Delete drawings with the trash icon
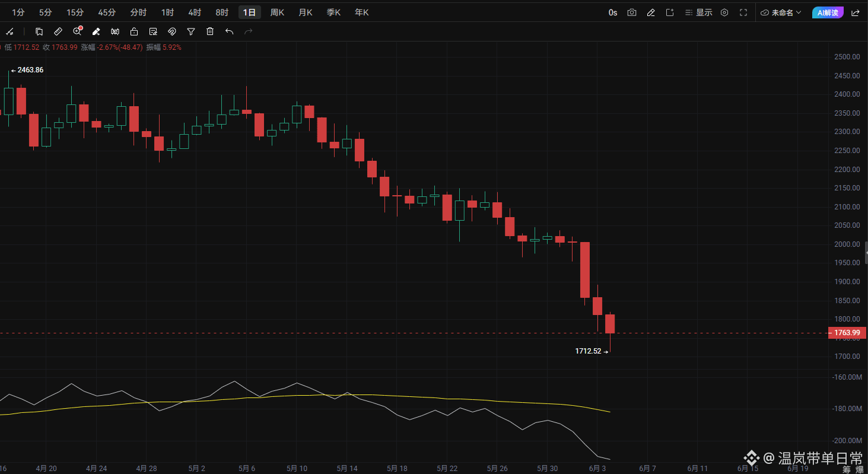 tap(210, 31)
